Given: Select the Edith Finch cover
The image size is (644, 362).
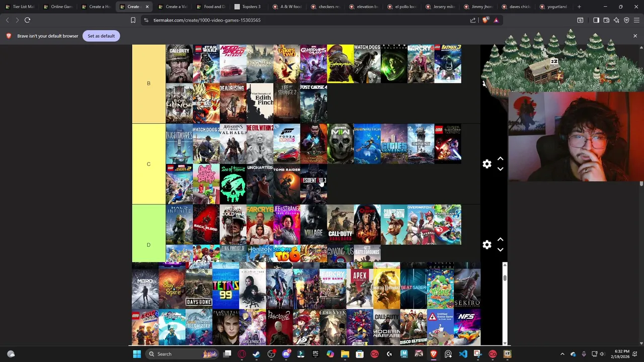Looking at the screenshot, I should click(x=260, y=104).
